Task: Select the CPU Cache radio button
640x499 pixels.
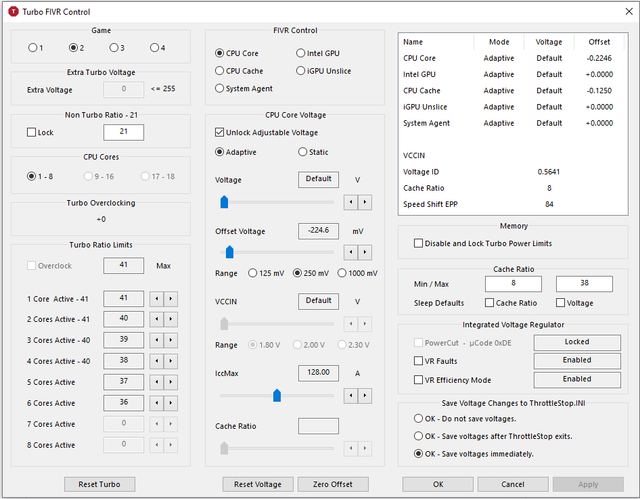Action: click(x=221, y=71)
